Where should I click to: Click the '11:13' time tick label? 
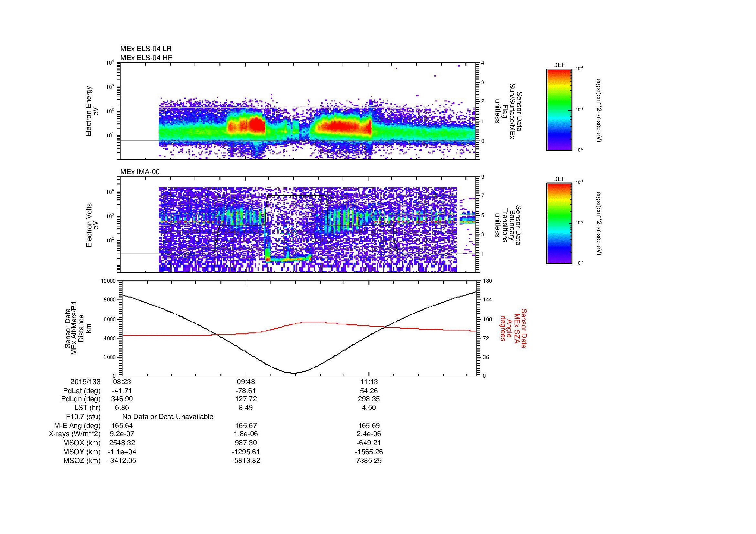tap(369, 382)
